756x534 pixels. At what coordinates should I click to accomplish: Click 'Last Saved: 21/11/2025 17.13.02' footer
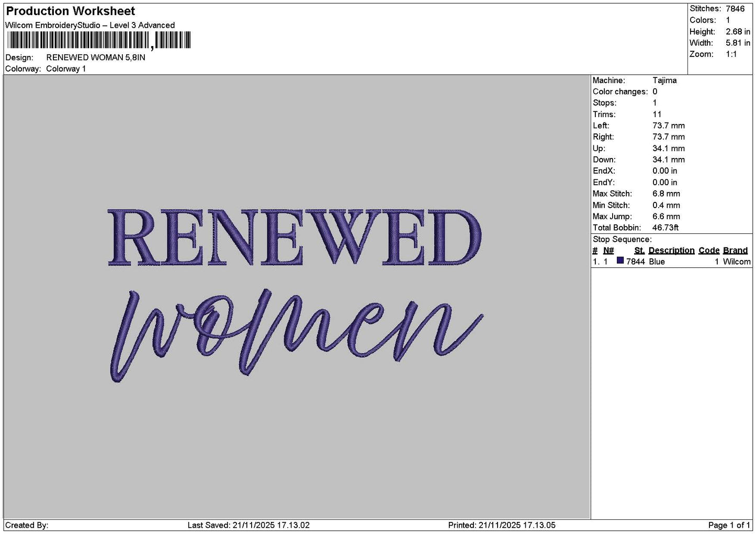coord(249,526)
